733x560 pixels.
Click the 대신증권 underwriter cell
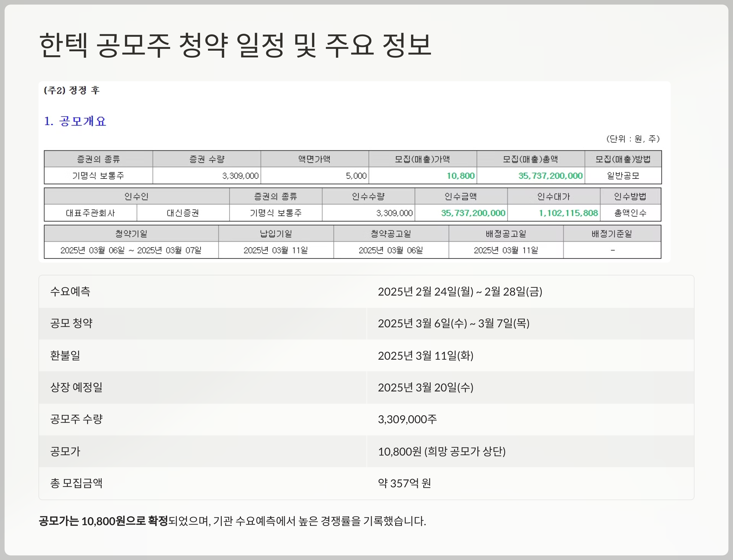[183, 213]
